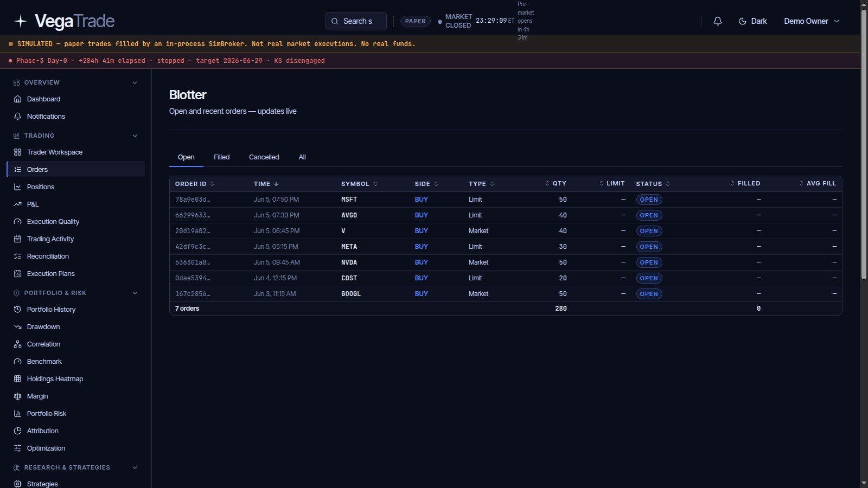Open the notifications bell icon in header
The image size is (868, 488).
(718, 21)
